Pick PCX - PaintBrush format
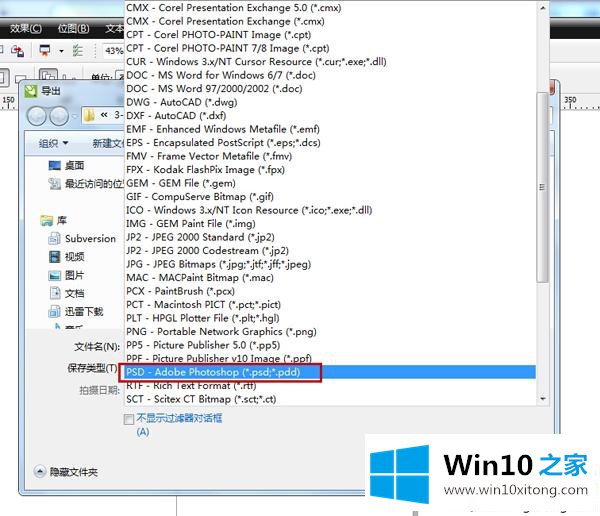The height and width of the screenshot is (516, 600). pyautogui.click(x=331, y=291)
